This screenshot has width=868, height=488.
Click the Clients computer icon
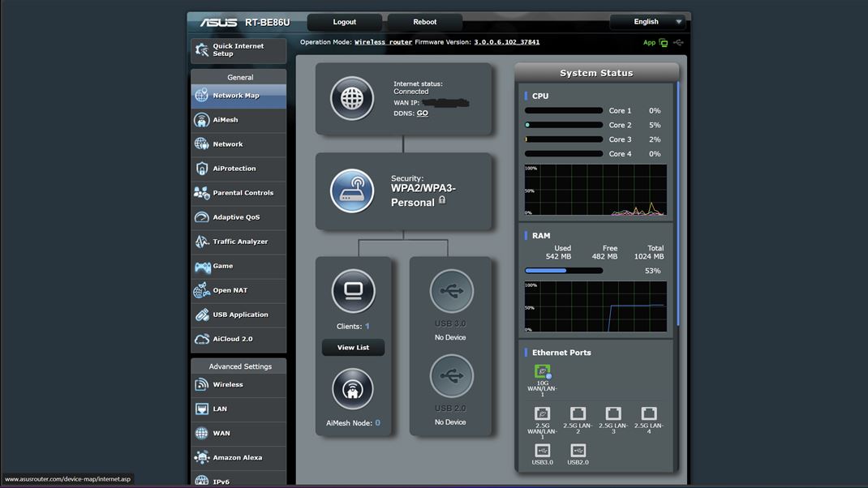click(x=353, y=291)
